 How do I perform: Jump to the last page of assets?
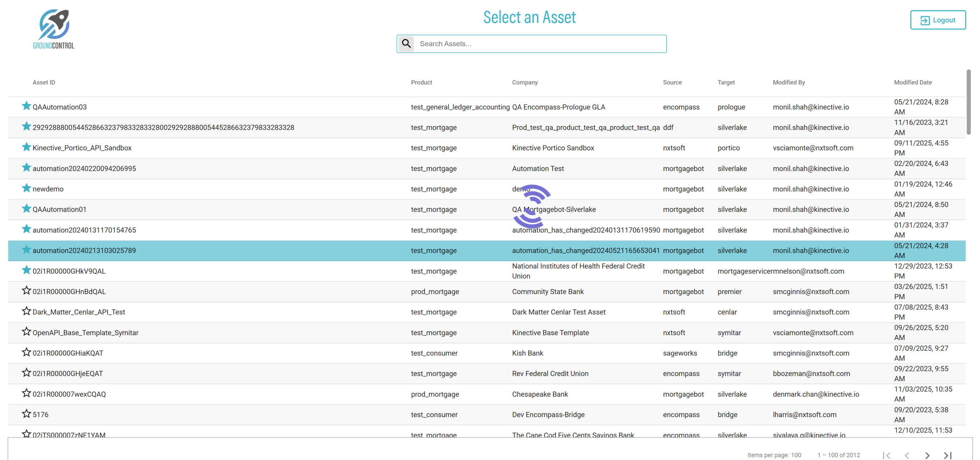(947, 455)
